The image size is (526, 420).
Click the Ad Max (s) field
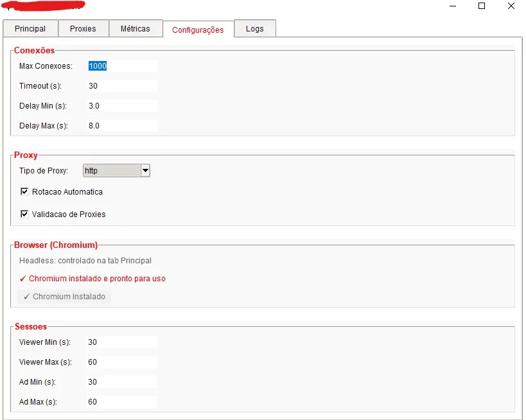[x=121, y=402]
